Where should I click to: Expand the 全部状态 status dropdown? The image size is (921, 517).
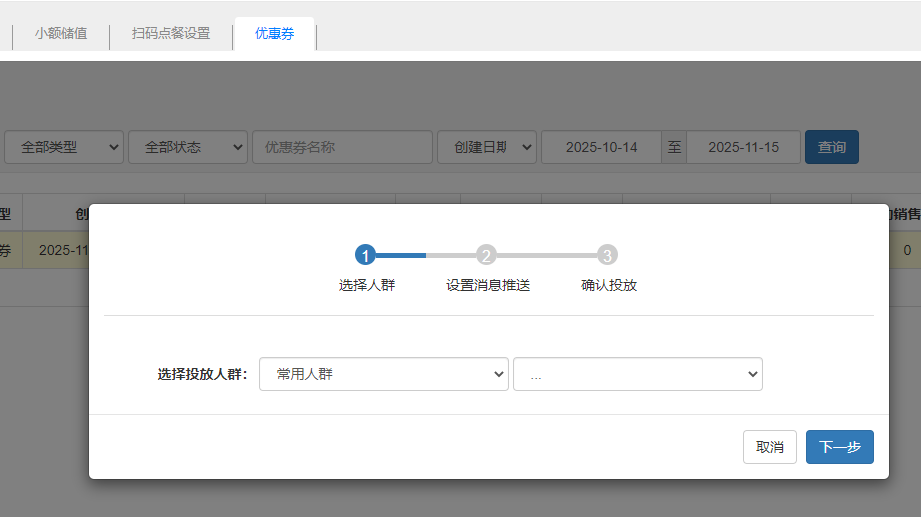[x=187, y=147]
